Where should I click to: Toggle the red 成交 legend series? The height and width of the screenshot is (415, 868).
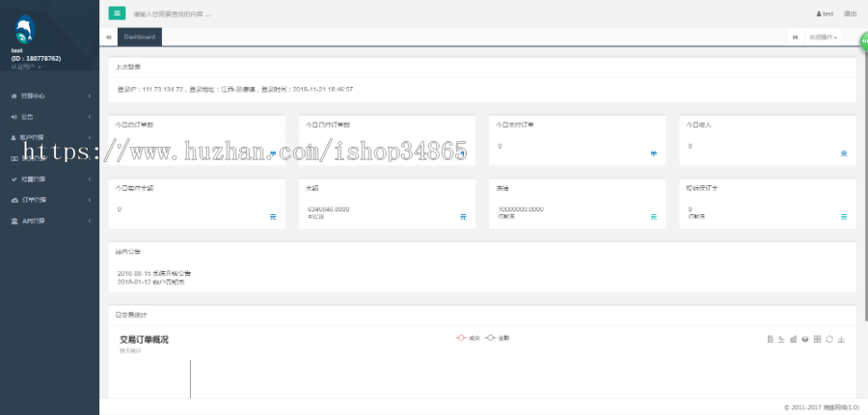[468, 338]
